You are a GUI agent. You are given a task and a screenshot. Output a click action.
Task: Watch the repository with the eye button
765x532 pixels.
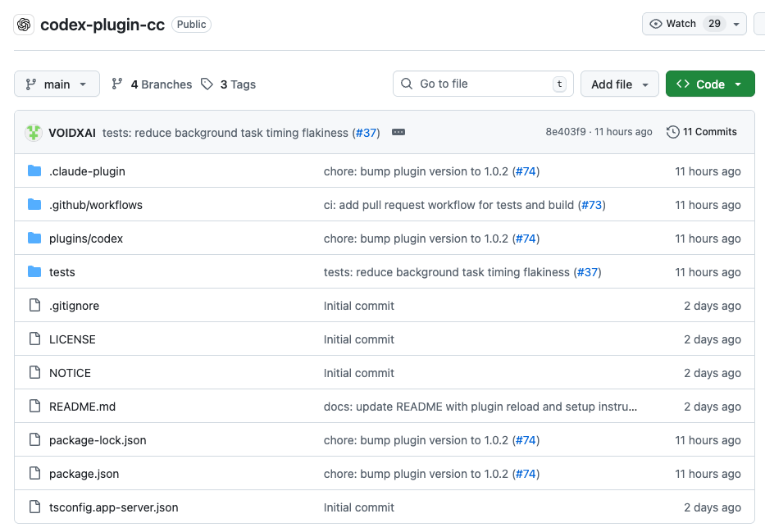point(672,25)
